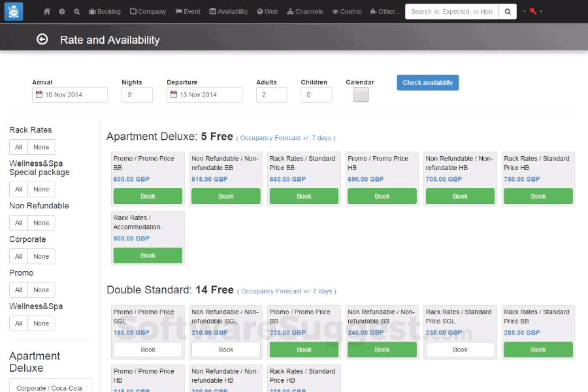Expand the Channels menu
The width and height of the screenshot is (588, 392).
[x=304, y=12]
